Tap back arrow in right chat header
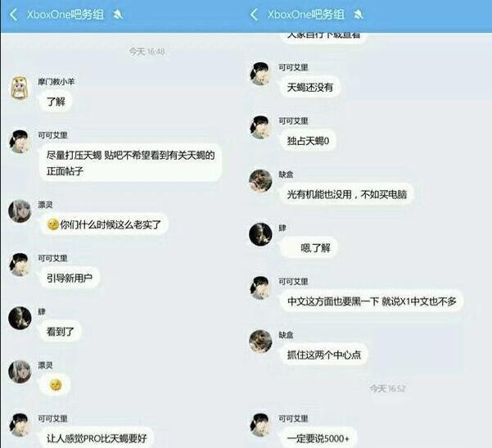Screen dimensions: 492x448 [254, 15]
